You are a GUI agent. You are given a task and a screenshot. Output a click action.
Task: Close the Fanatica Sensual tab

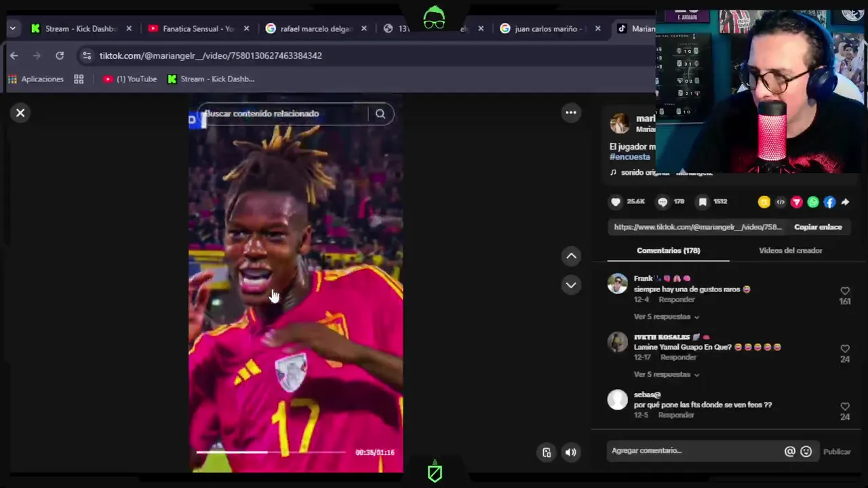pyautogui.click(x=246, y=28)
